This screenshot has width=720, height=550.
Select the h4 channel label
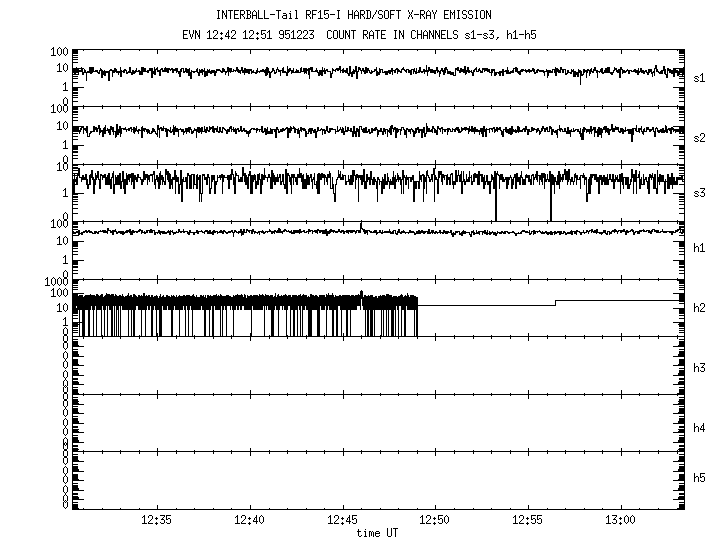click(700, 428)
